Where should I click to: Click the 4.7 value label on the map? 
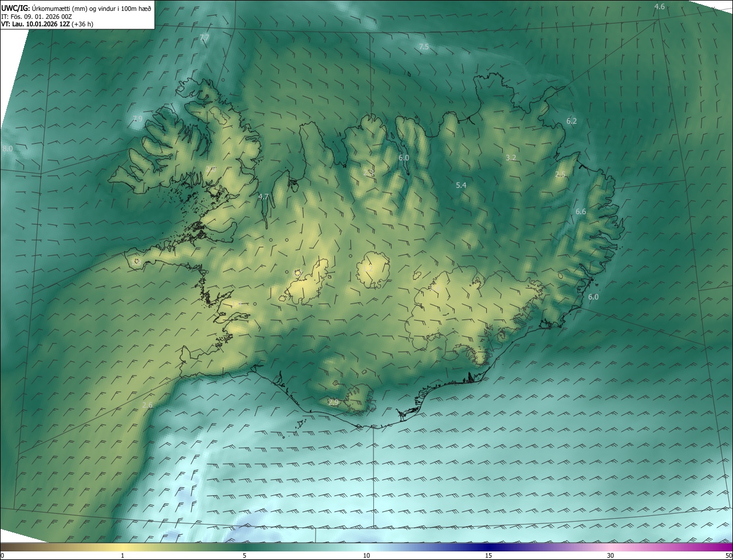263,196
